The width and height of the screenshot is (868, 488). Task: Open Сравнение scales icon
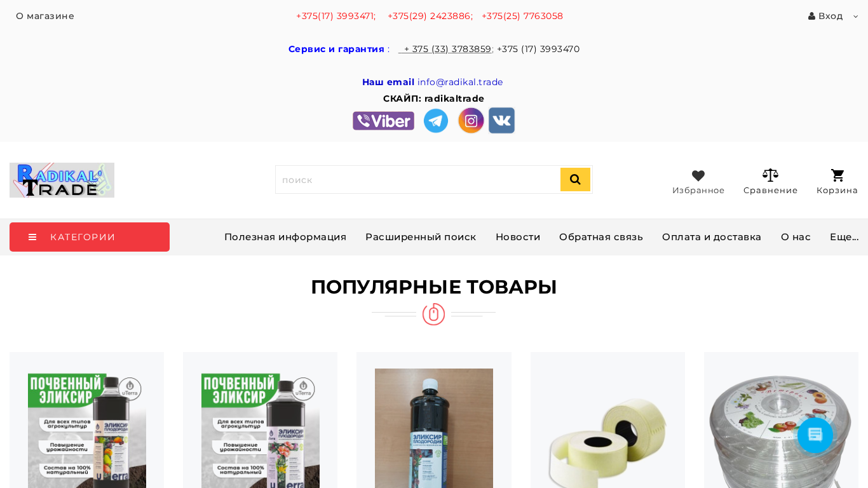(x=770, y=175)
